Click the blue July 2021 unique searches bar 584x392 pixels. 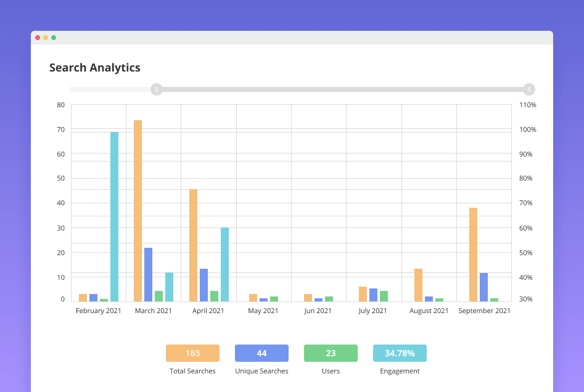373,295
